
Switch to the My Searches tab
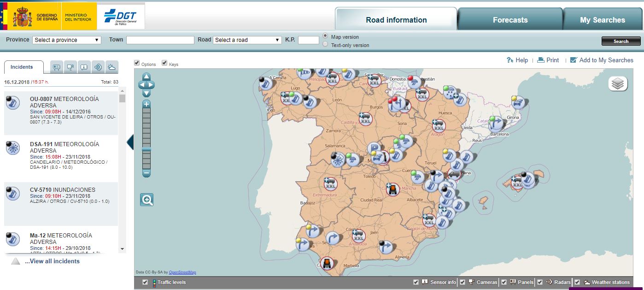(x=603, y=20)
